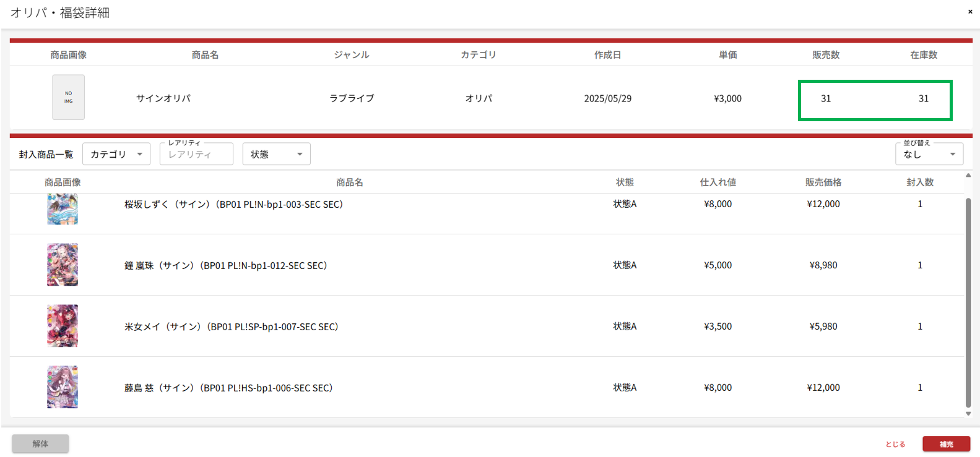Click the ¥3,000 unit price
980x457 pixels.
click(x=727, y=98)
